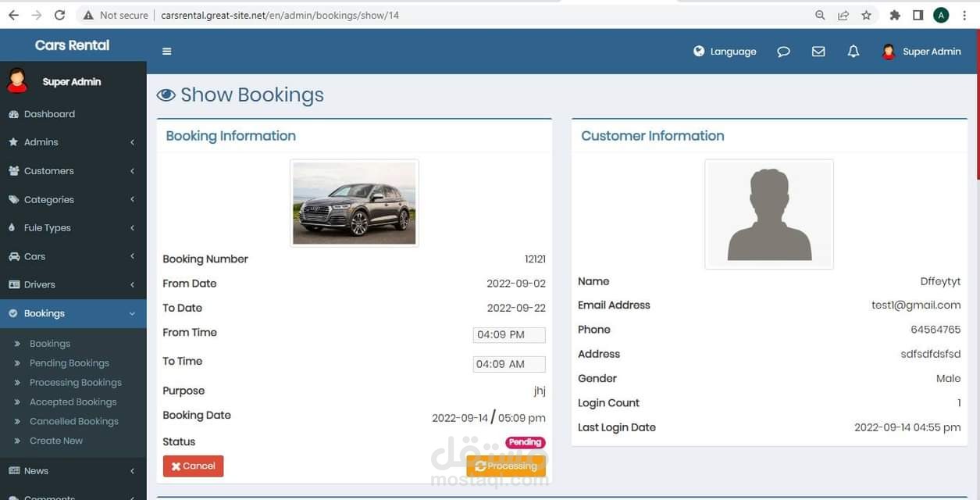Viewport: 980px width, 500px height.
Task: Open Processing Bookings in sidebar
Action: 76,383
